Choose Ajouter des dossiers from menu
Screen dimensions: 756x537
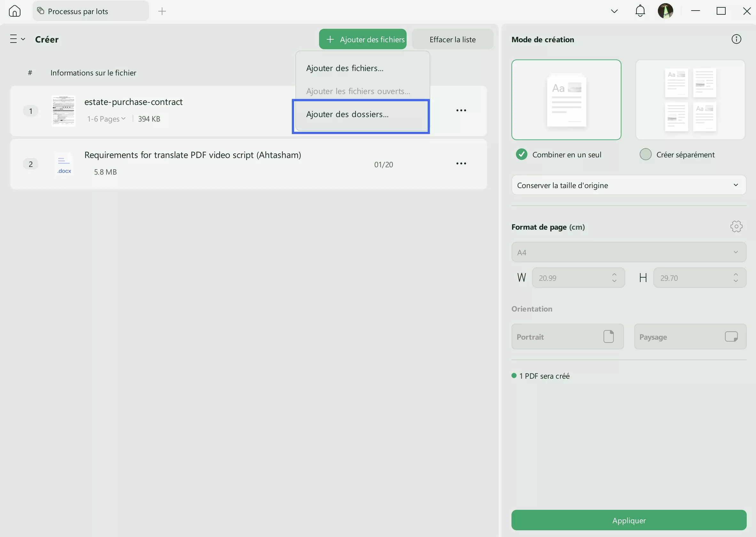347,115
